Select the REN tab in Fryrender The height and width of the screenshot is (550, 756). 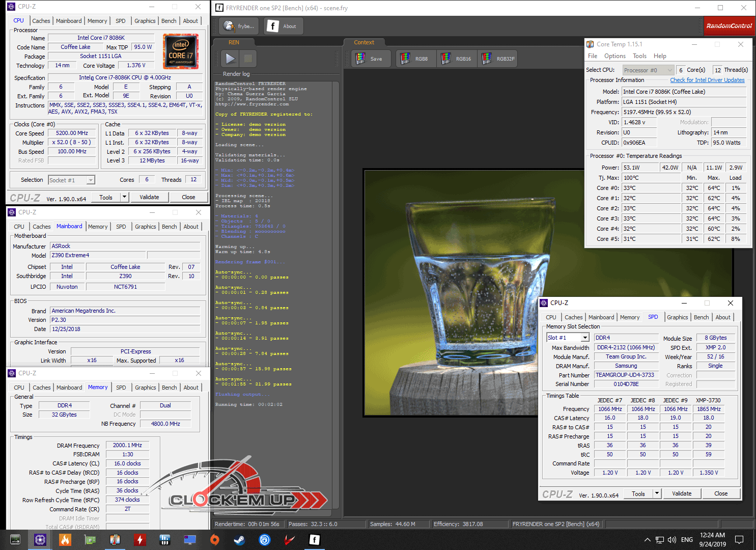[x=234, y=42]
